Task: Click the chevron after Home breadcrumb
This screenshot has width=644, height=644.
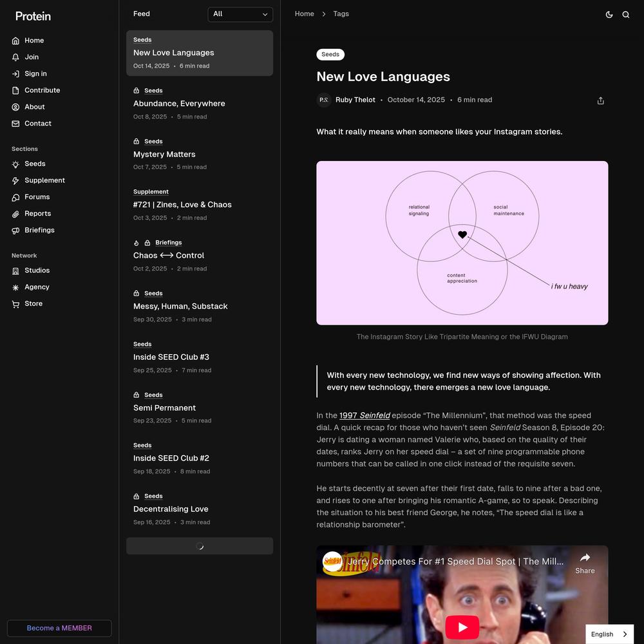Action: click(323, 14)
